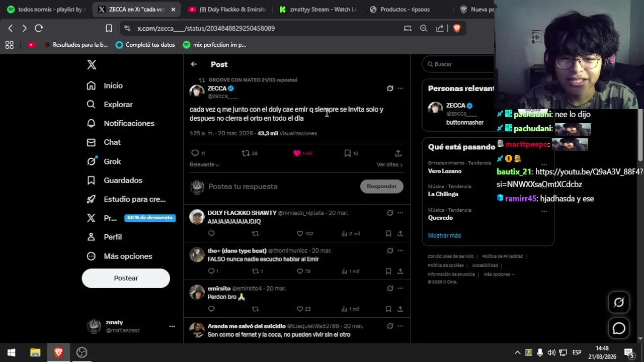Screen dimensions: 644x362
Task: Reply to tho+ comment
Action: pos(211,271)
